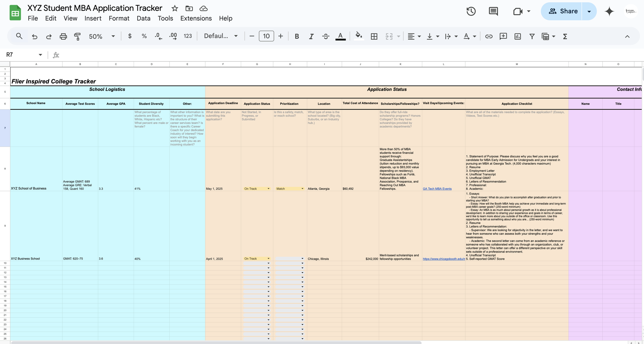Create a filter icon

(x=532, y=36)
